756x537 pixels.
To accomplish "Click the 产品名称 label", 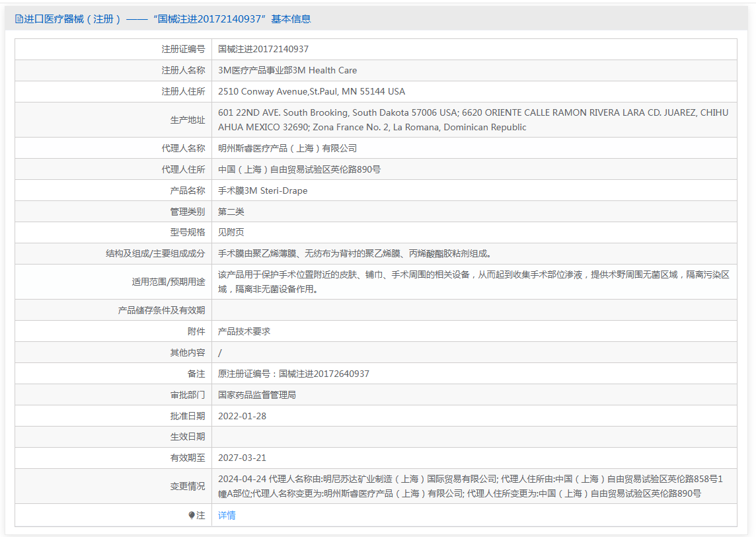I will pos(188,190).
